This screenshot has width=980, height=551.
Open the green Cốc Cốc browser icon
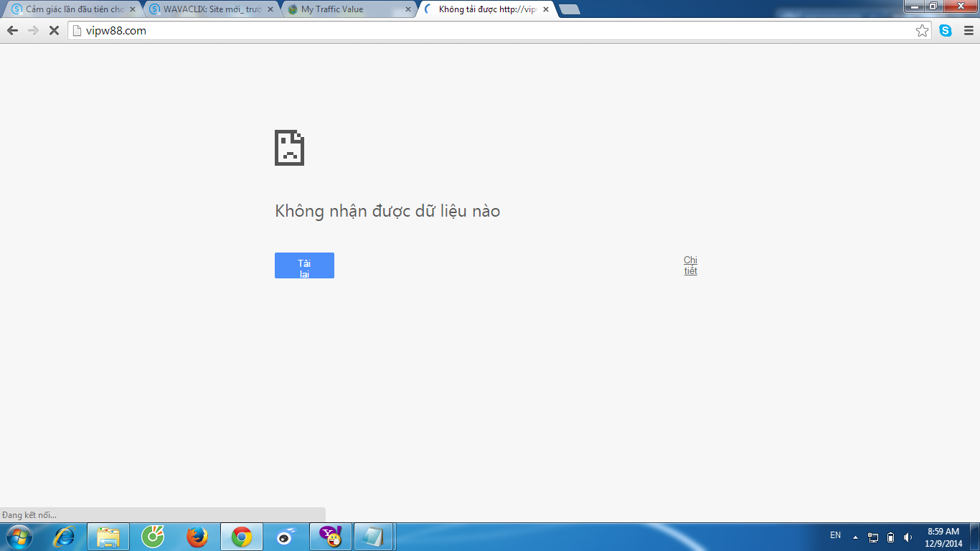click(153, 537)
